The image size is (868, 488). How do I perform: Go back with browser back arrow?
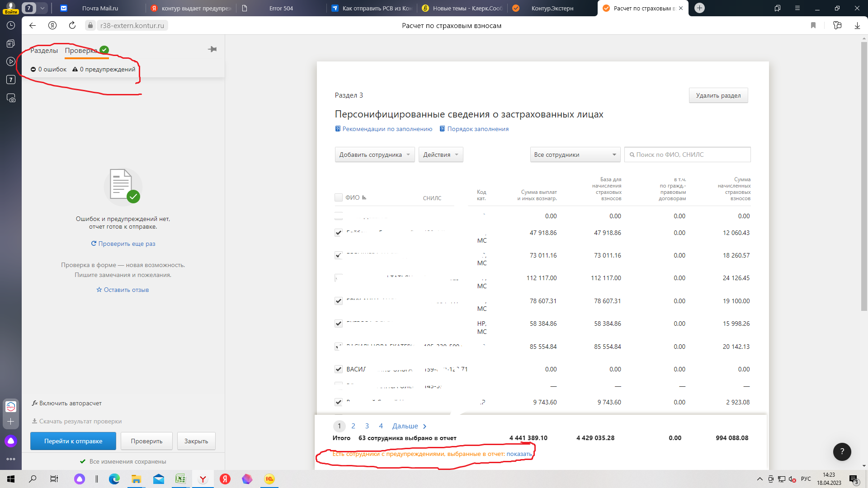(x=33, y=25)
